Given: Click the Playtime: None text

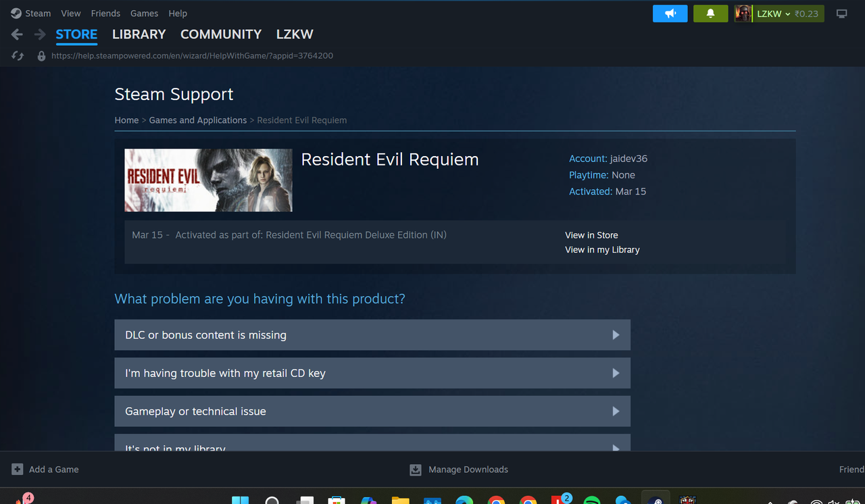Looking at the screenshot, I should point(602,175).
